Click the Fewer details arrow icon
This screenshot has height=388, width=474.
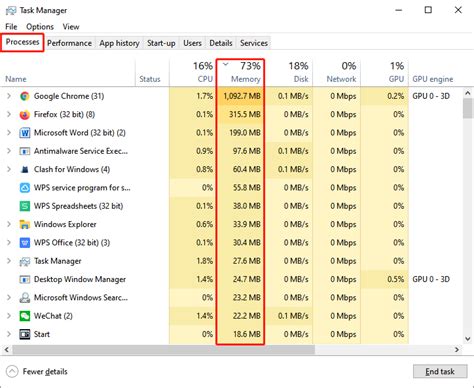click(x=12, y=371)
